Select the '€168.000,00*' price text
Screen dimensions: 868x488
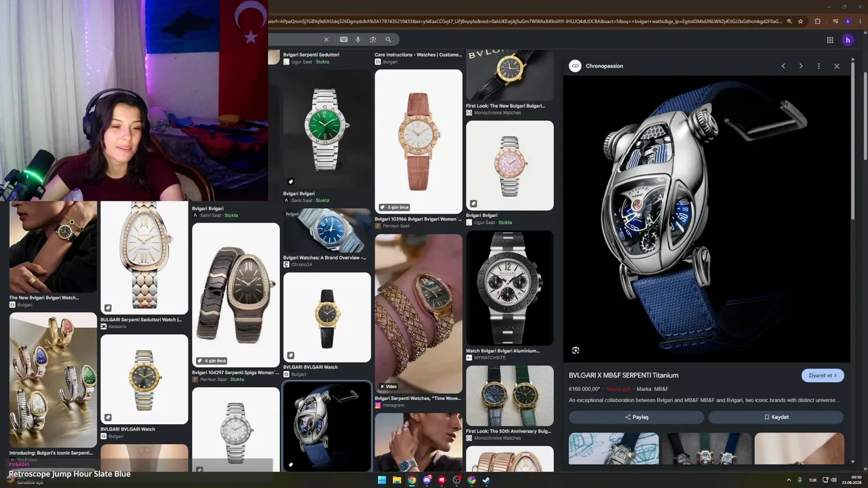585,389
